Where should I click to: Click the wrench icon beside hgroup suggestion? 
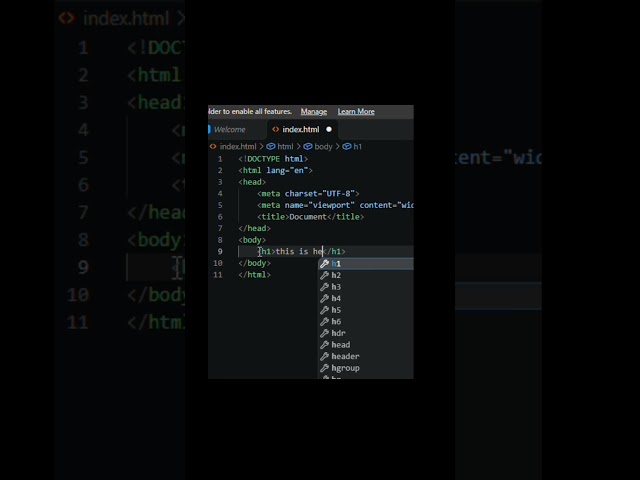pyautogui.click(x=324, y=368)
